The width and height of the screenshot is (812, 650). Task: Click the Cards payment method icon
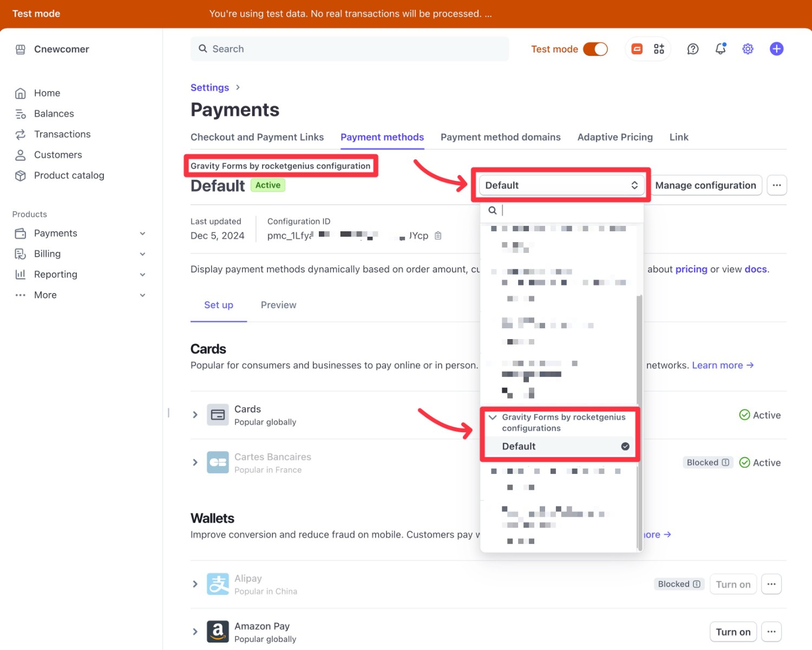click(218, 415)
